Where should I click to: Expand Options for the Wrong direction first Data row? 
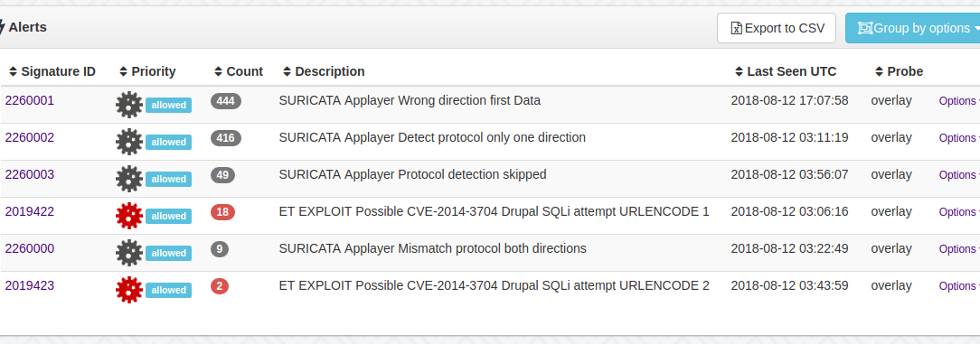pyautogui.click(x=958, y=100)
